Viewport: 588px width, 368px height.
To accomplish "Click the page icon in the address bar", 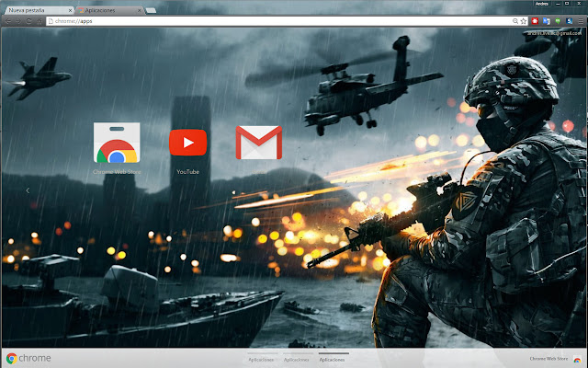I will (x=51, y=21).
